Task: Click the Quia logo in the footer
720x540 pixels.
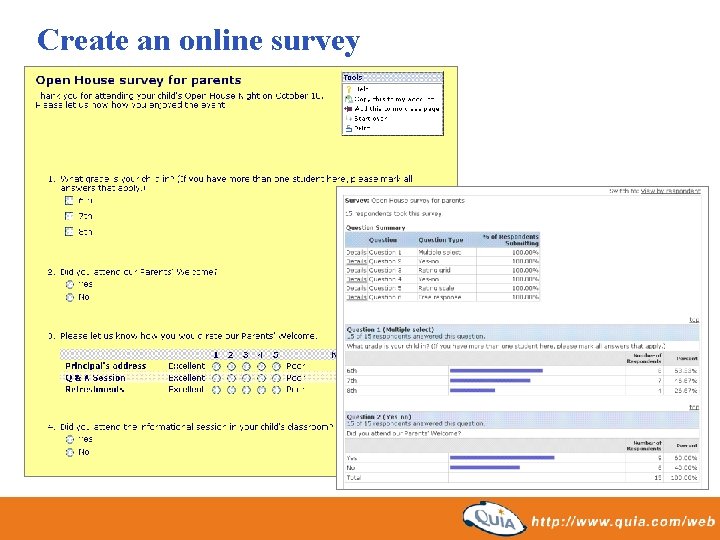Action: point(495,519)
